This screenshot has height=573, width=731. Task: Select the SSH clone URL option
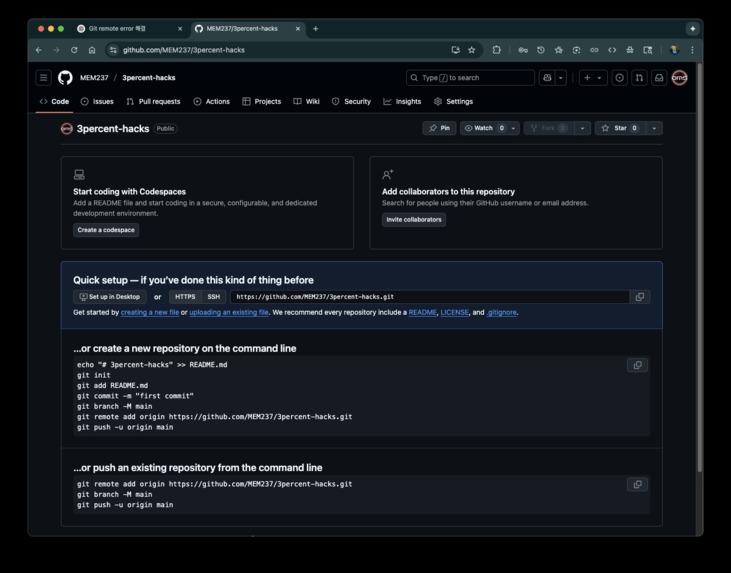click(214, 297)
